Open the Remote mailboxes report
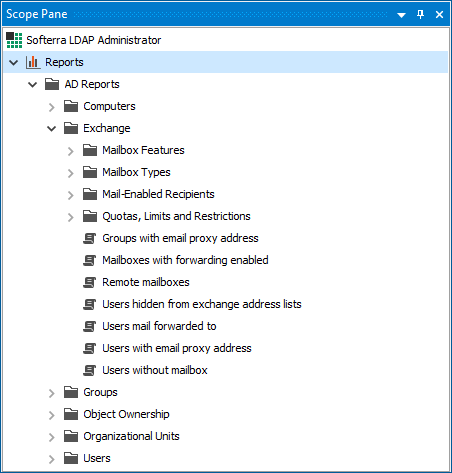The height and width of the screenshot is (473, 452). point(146,282)
